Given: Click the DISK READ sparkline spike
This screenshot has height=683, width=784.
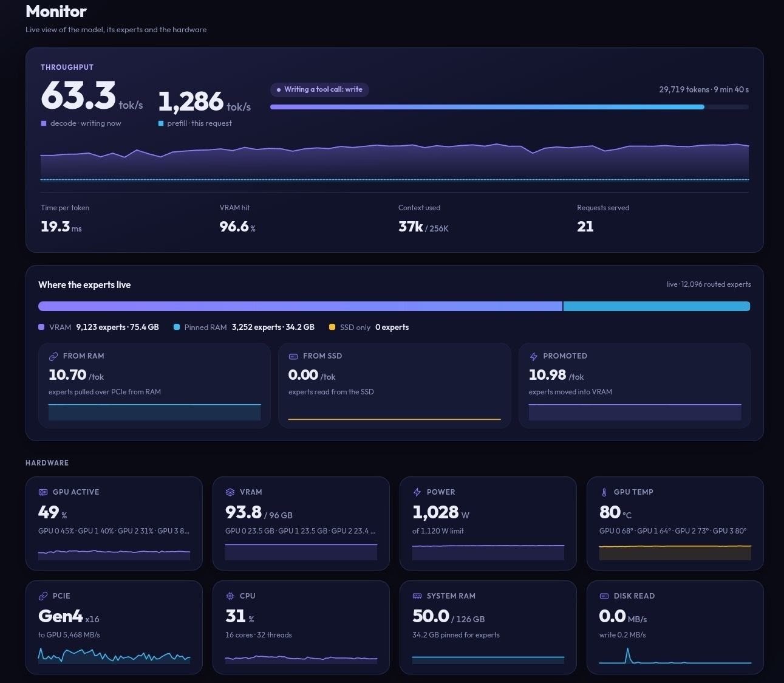Looking at the screenshot, I should click(x=628, y=655).
